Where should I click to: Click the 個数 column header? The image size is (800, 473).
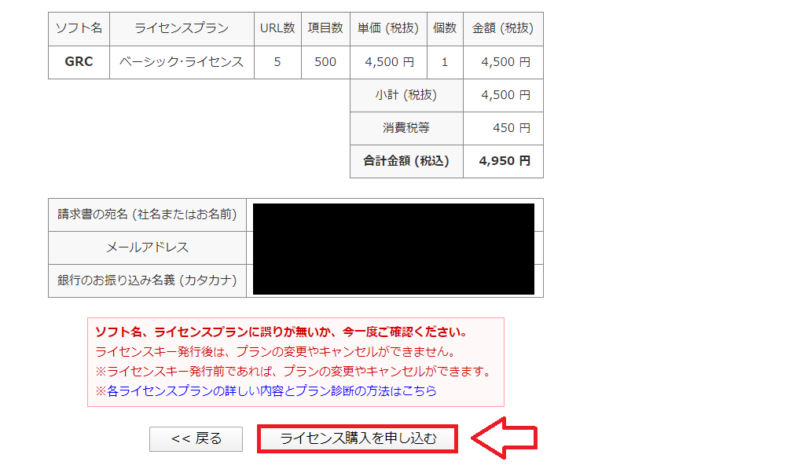tap(445, 29)
